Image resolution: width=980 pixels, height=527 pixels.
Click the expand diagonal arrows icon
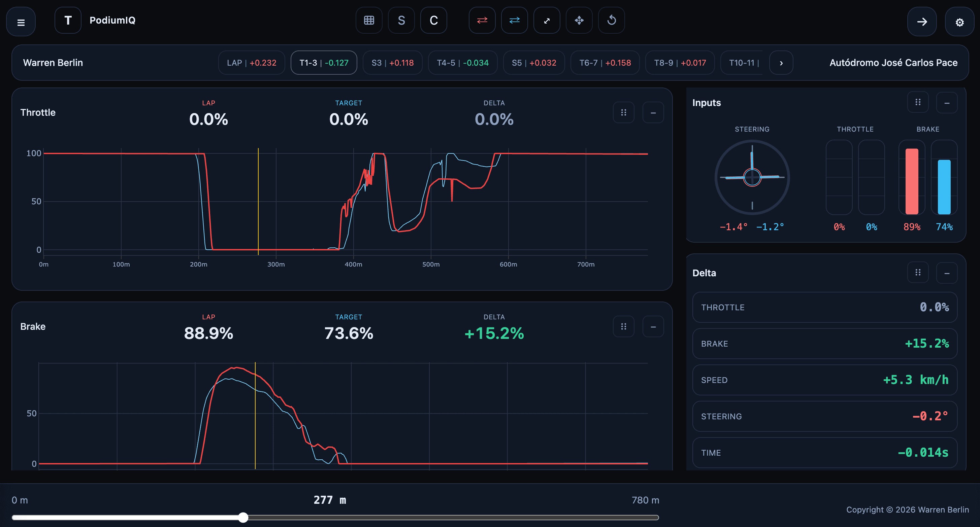tap(547, 20)
